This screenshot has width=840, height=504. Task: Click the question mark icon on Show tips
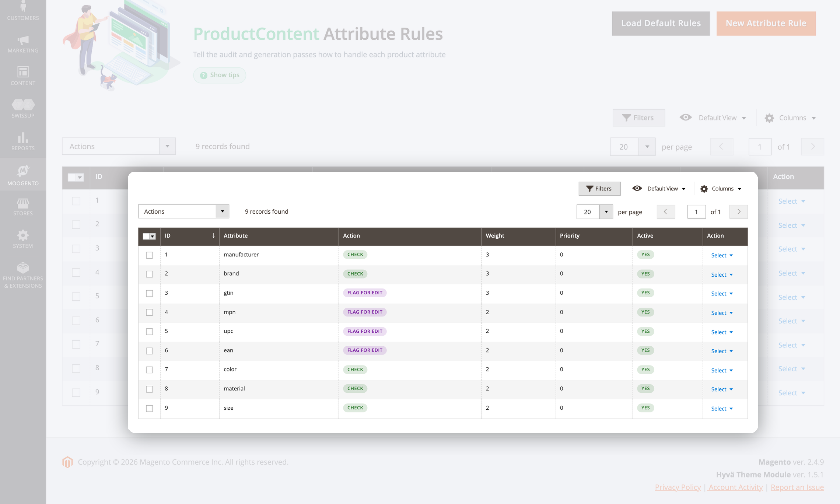(204, 75)
